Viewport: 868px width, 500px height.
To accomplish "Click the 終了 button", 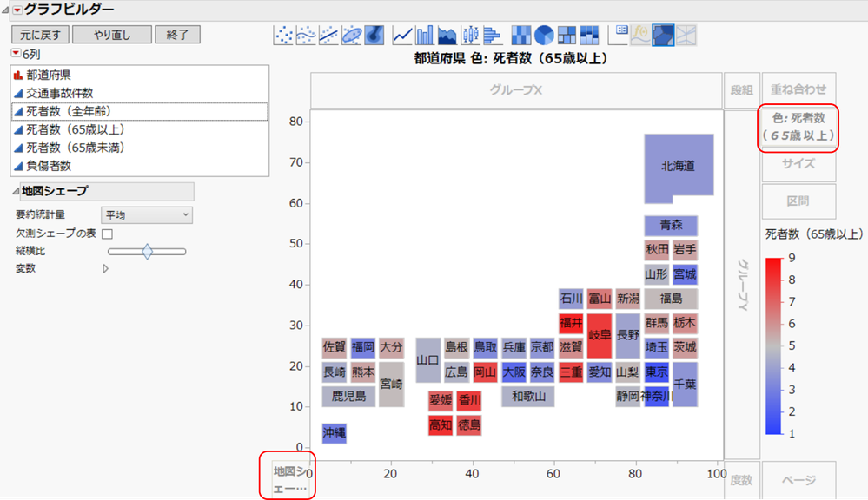I will tap(177, 35).
